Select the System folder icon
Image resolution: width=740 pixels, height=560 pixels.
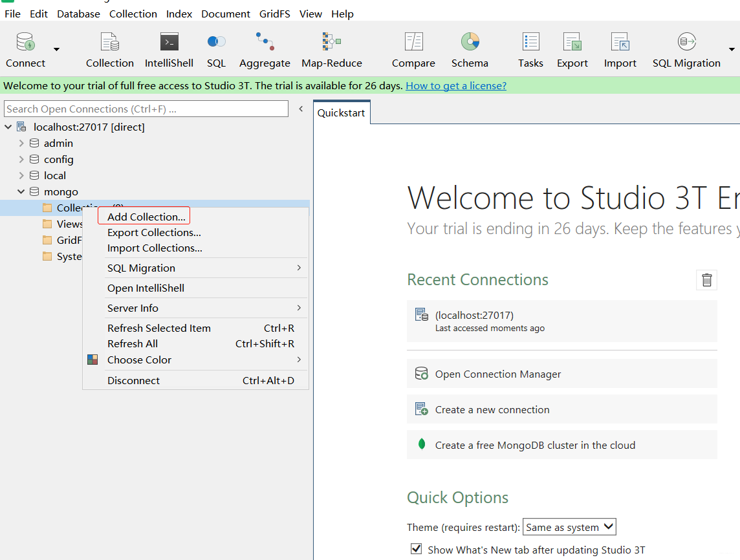pos(47,256)
